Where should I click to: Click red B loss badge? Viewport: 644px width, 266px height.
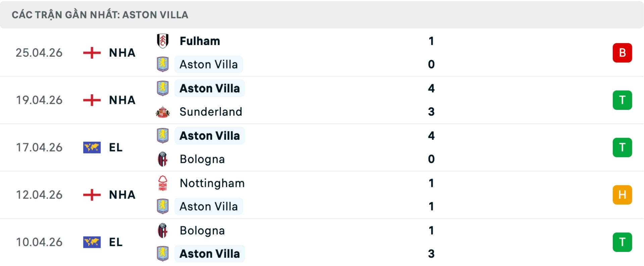coord(622,53)
